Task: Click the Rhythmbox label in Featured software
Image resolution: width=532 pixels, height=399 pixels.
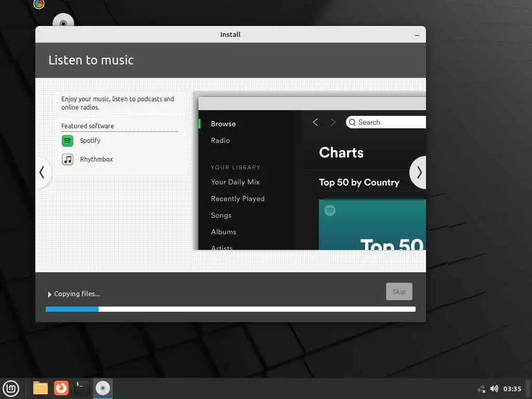Action: click(96, 159)
